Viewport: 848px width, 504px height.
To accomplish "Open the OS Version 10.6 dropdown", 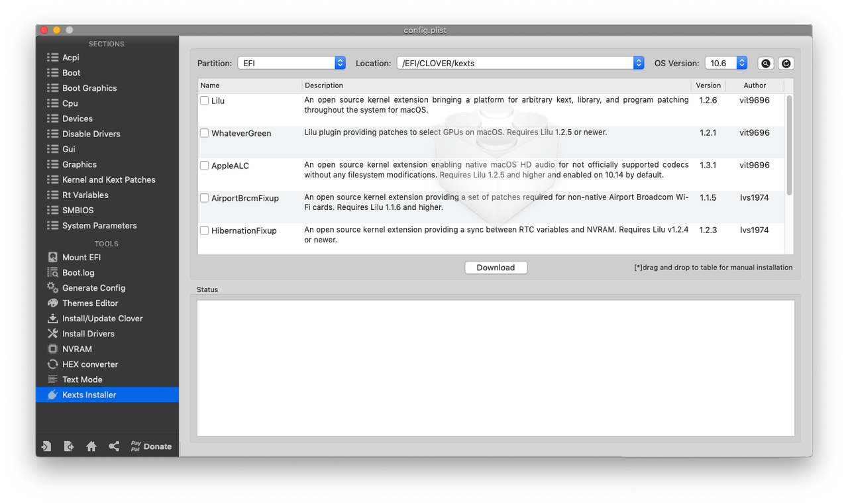I will [726, 63].
